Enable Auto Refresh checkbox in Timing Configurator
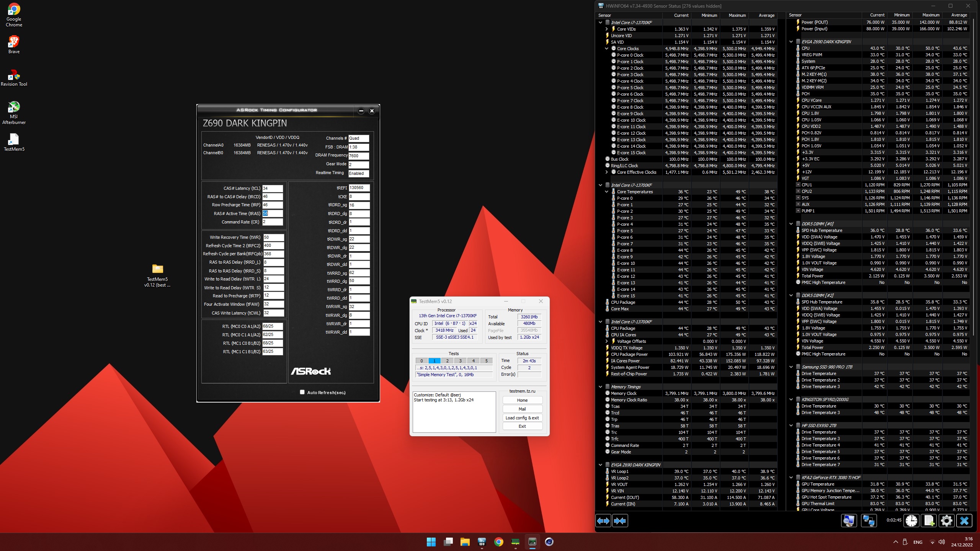 [x=302, y=392]
